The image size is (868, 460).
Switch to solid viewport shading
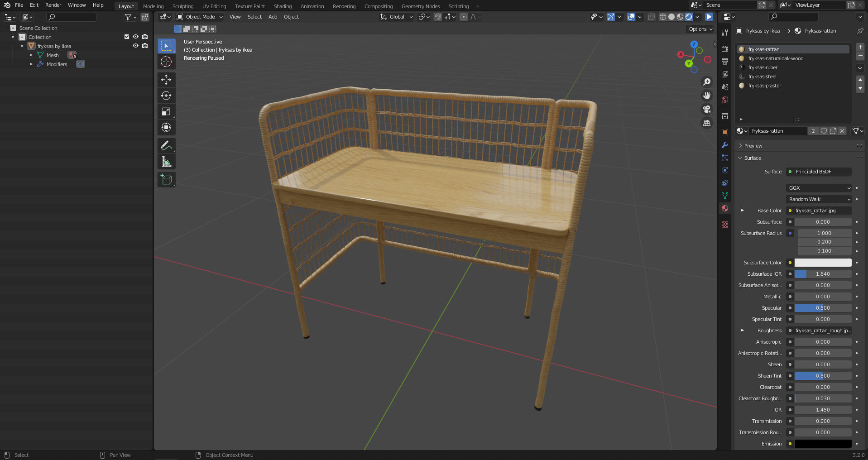[671, 17]
